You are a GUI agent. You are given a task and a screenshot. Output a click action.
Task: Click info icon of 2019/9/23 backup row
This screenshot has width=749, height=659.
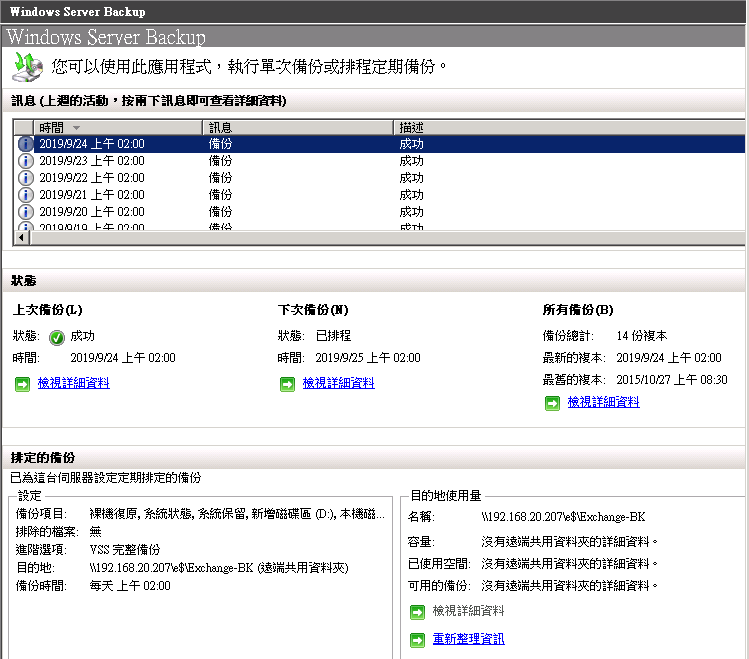pos(26,161)
